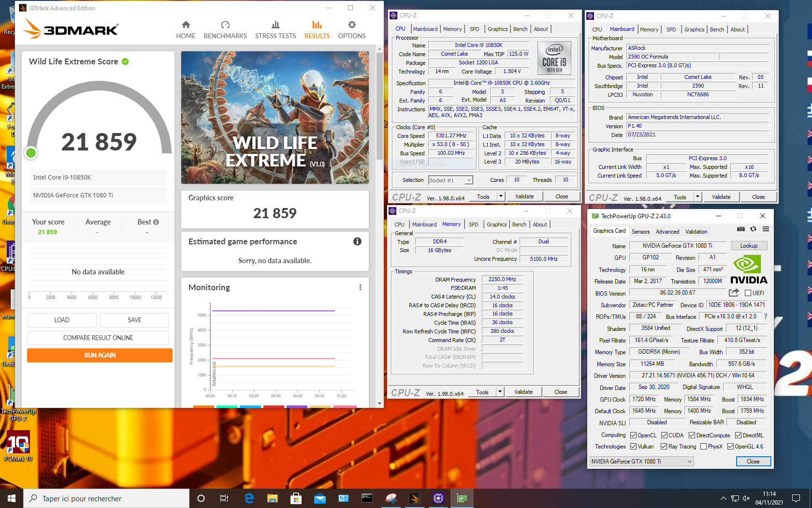The image size is (812, 508).
Task: Open notification center on taskbar
Action: tap(796, 498)
